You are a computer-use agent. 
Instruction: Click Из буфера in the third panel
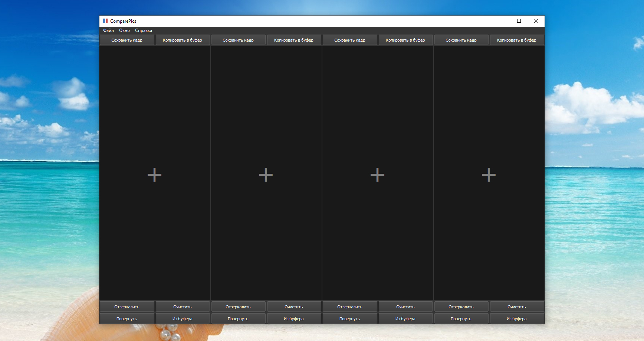click(x=405, y=319)
